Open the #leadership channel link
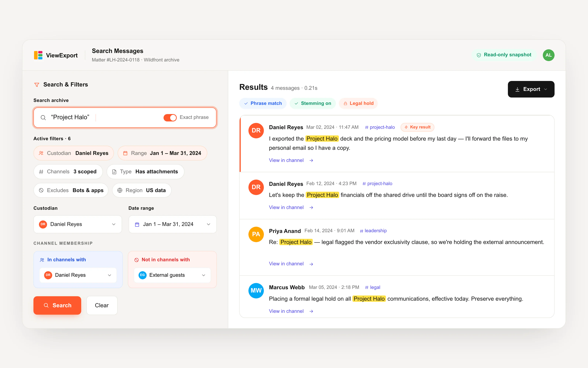 (373, 231)
